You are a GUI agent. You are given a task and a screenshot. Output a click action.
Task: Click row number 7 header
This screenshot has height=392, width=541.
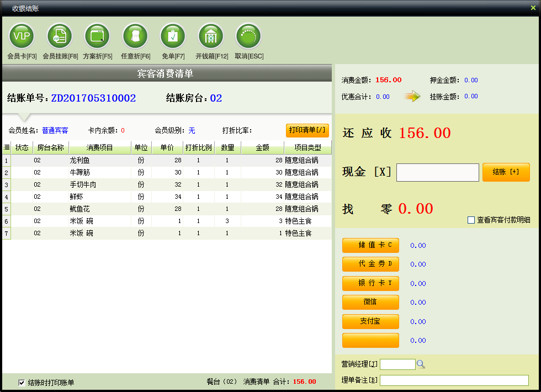click(7, 233)
